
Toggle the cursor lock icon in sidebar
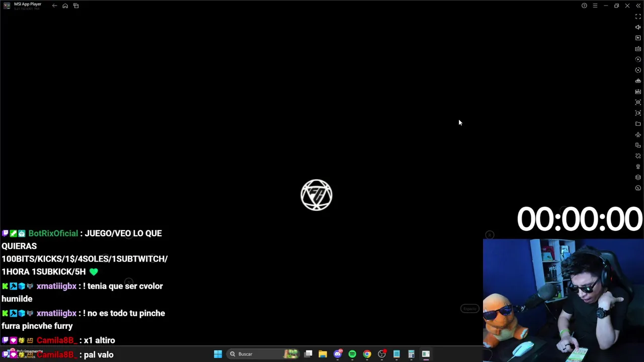tap(638, 38)
